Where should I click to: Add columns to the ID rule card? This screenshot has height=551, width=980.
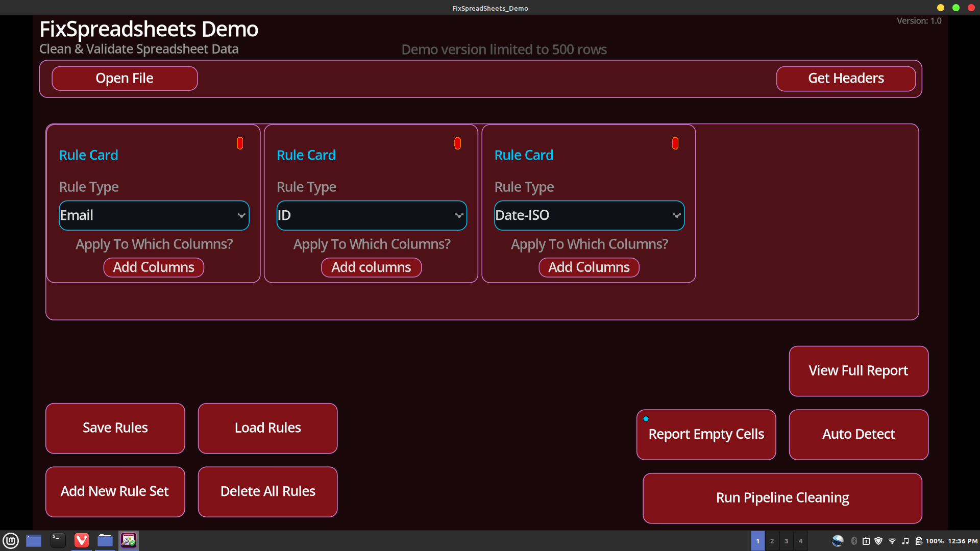point(371,267)
